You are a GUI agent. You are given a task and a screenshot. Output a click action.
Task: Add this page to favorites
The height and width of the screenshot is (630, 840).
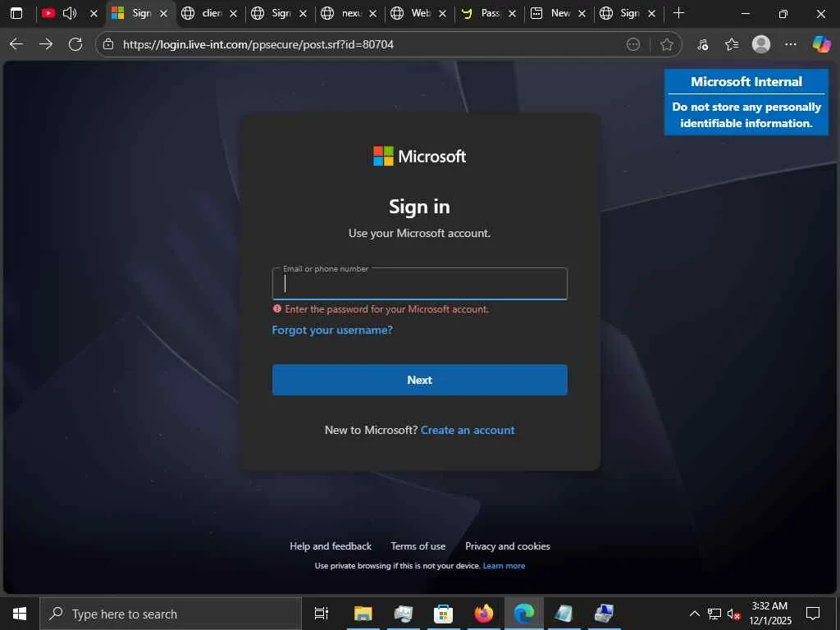click(x=666, y=44)
